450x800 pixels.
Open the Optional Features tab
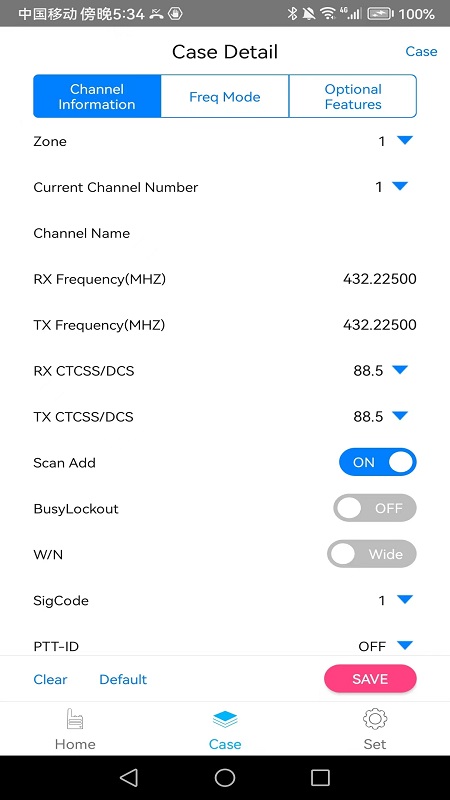(x=353, y=96)
